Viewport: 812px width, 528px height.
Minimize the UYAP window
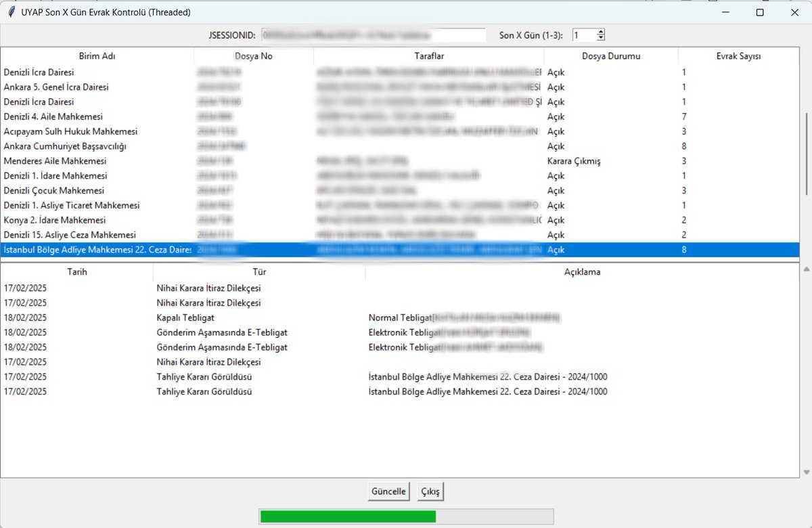pos(725,12)
